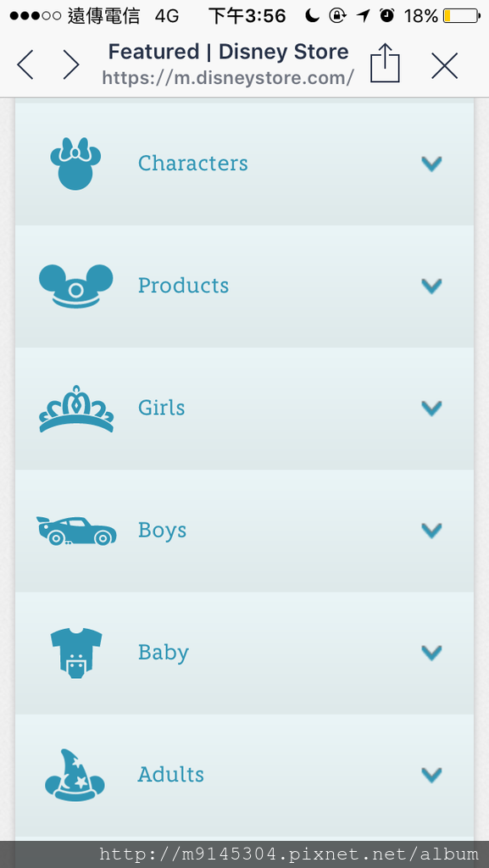The height and width of the screenshot is (868, 489).
Task: Expand the Characters chevron
Action: coord(431,164)
